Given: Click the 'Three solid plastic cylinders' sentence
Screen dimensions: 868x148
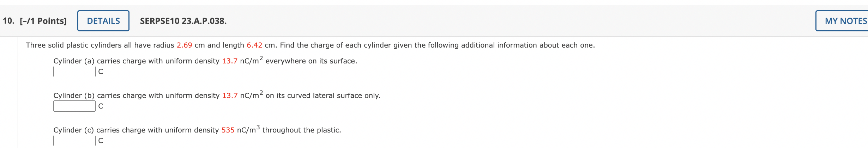Looking at the screenshot, I should coord(310,45).
